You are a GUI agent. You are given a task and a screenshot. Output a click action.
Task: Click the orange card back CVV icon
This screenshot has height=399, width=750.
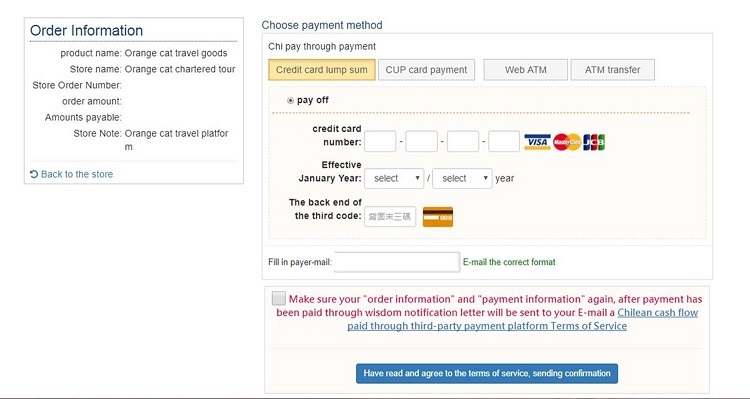438,217
